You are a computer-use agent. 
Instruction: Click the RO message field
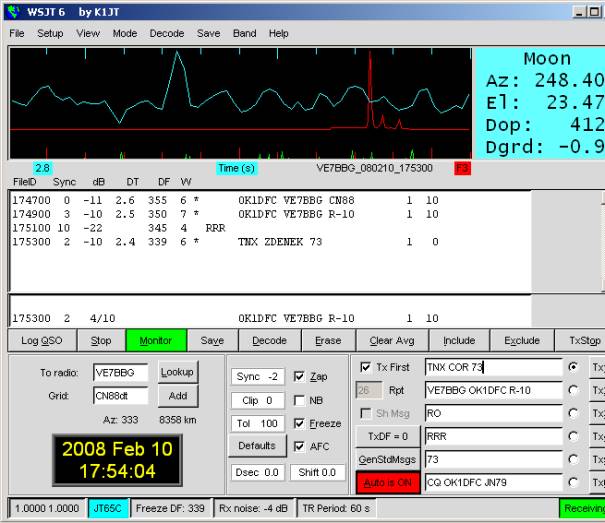493,413
